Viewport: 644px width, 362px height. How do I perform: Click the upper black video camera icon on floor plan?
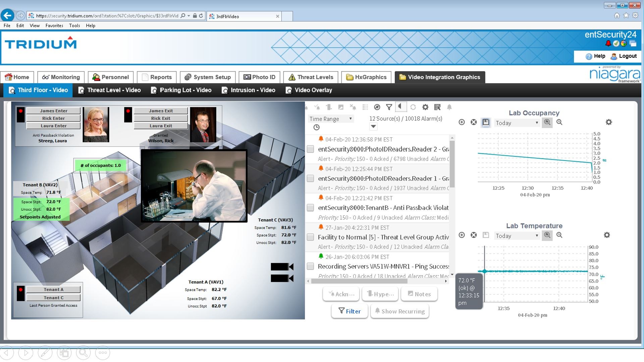point(282,267)
